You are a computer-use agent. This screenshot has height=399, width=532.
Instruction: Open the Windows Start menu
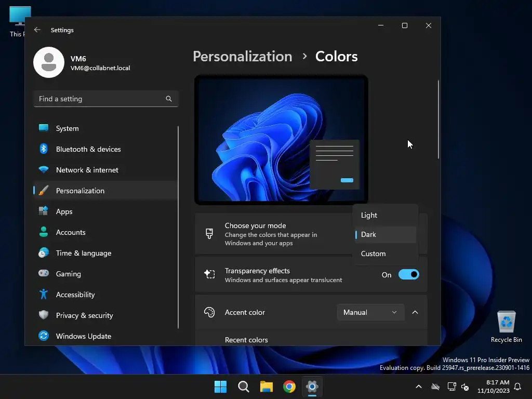coord(220,387)
